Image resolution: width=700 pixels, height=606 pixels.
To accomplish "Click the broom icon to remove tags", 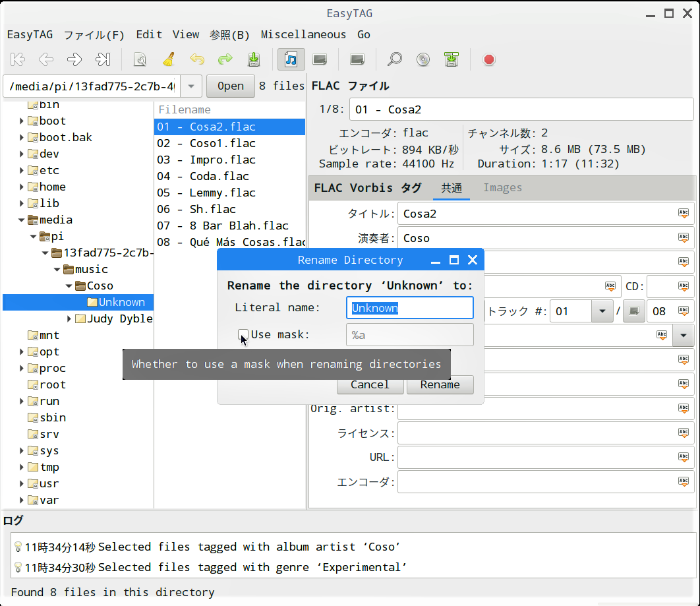I will coord(168,59).
